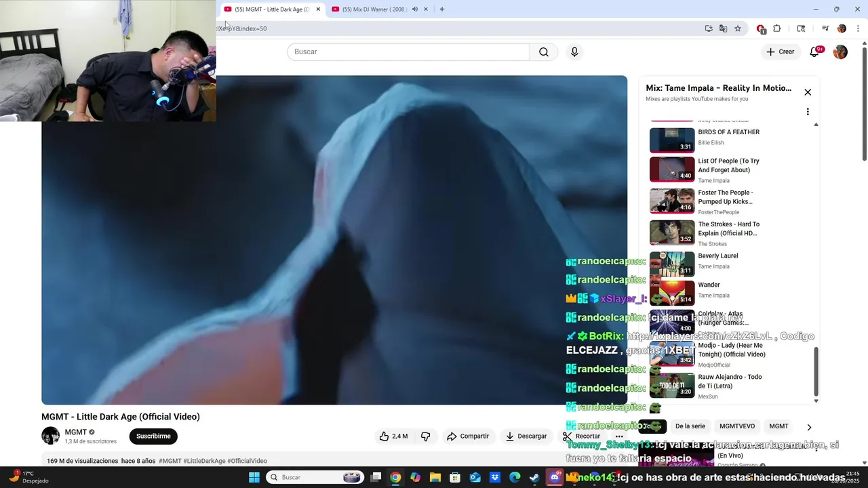
Task: Open Steam from the taskbar
Action: point(534,477)
